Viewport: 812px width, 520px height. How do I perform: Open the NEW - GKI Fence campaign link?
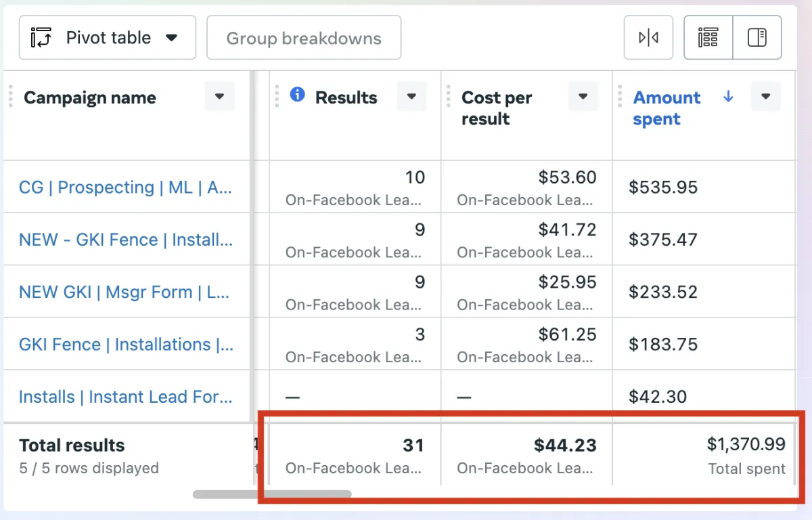126,240
